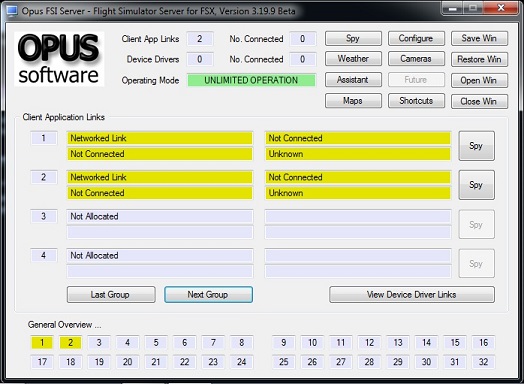Select overview indicator 20
Screen dimensions: 524x384
point(127,362)
